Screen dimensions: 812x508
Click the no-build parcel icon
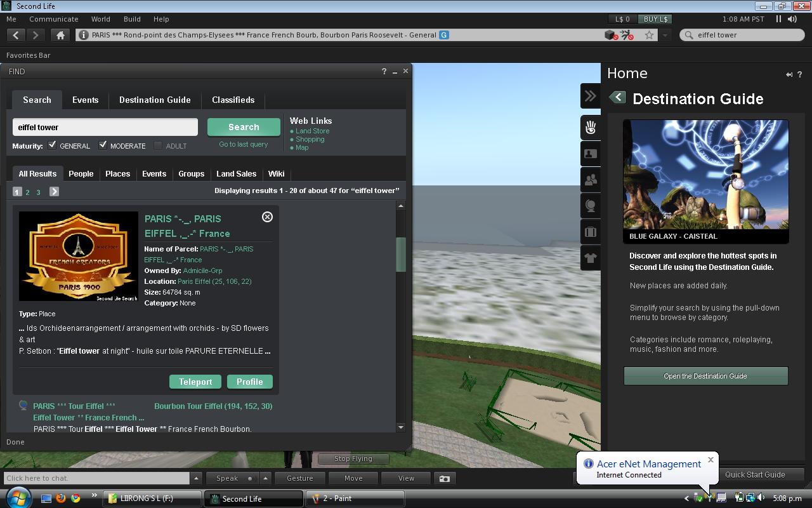click(612, 36)
